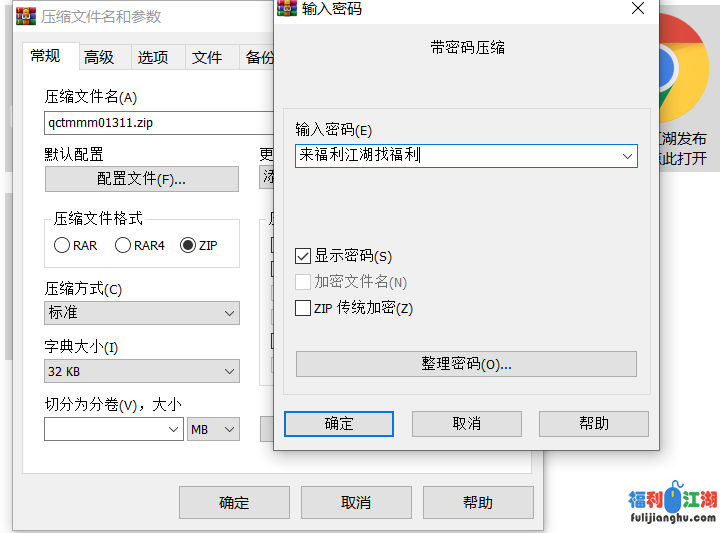Switch to the 高级 tab

(x=99, y=57)
